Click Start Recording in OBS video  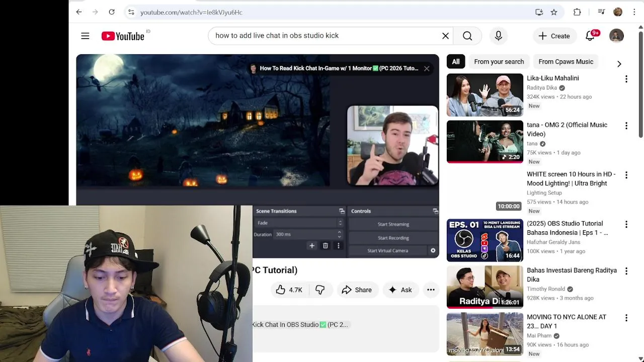393,238
